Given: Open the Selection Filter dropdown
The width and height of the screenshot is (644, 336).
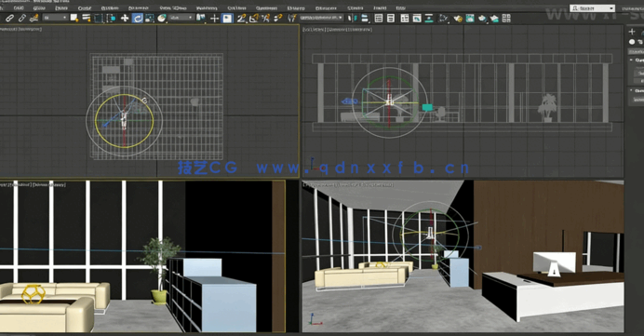Looking at the screenshot, I should (x=56, y=18).
